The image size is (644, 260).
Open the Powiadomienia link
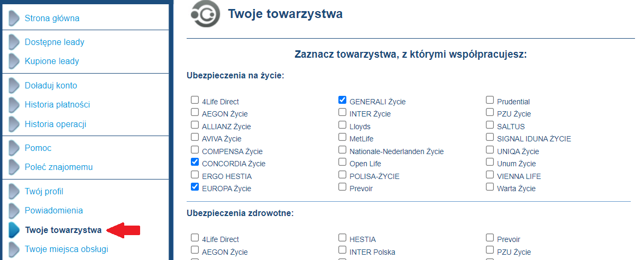54,210
